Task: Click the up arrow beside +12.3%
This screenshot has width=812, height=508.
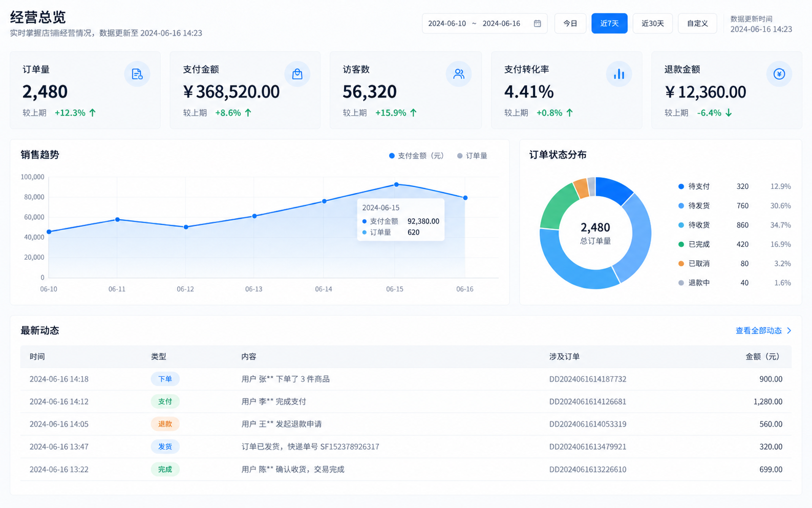Action: pos(93,113)
